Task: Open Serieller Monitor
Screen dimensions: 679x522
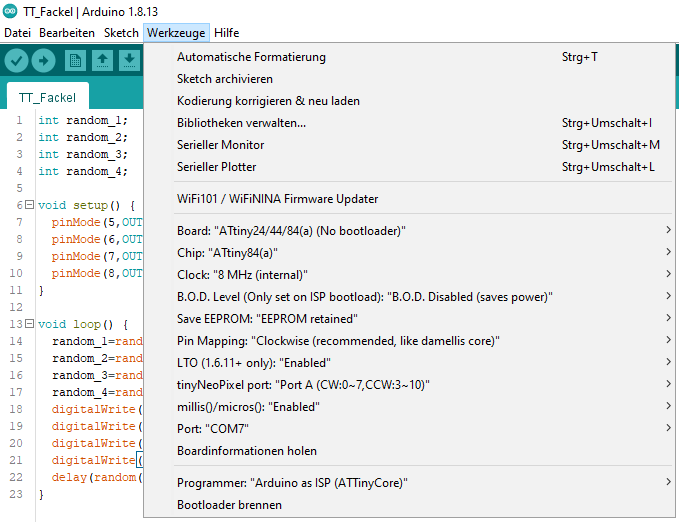Action: (409, 145)
